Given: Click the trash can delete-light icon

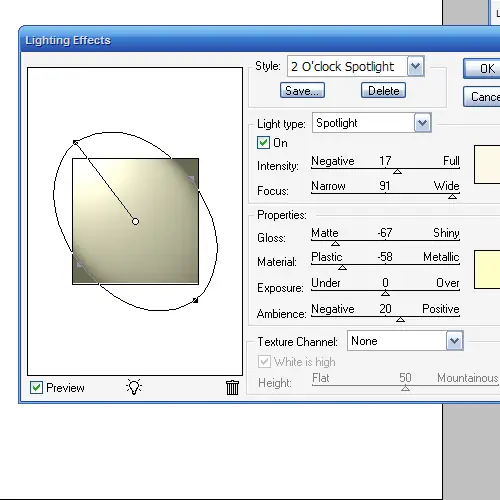Looking at the screenshot, I should click(232, 387).
